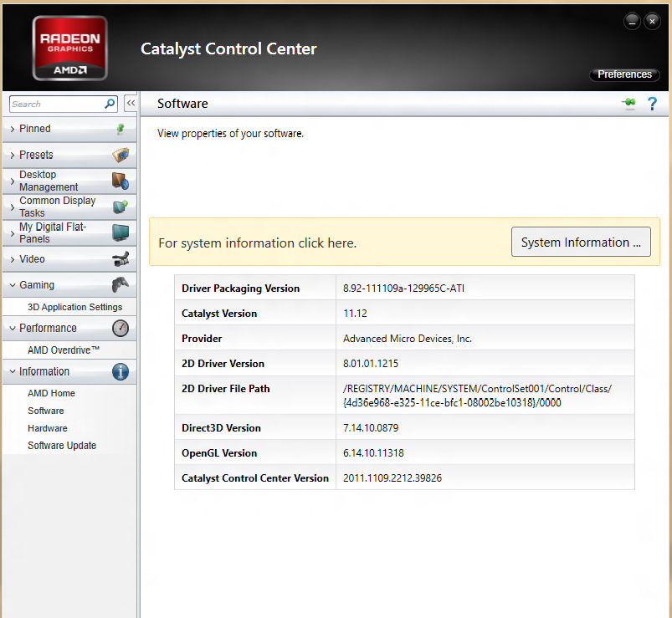The height and width of the screenshot is (618, 672).
Task: Click the Catalyst Version value 11.12
Action: click(x=355, y=314)
